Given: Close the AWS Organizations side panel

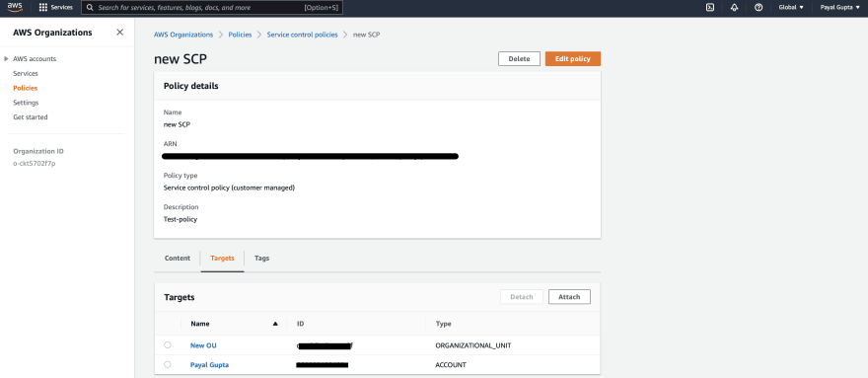Looking at the screenshot, I should [119, 33].
